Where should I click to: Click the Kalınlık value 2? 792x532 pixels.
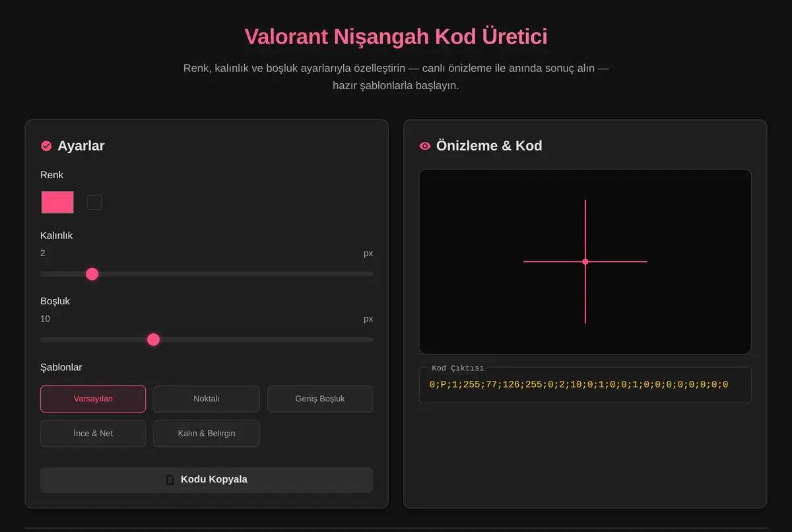[43, 253]
